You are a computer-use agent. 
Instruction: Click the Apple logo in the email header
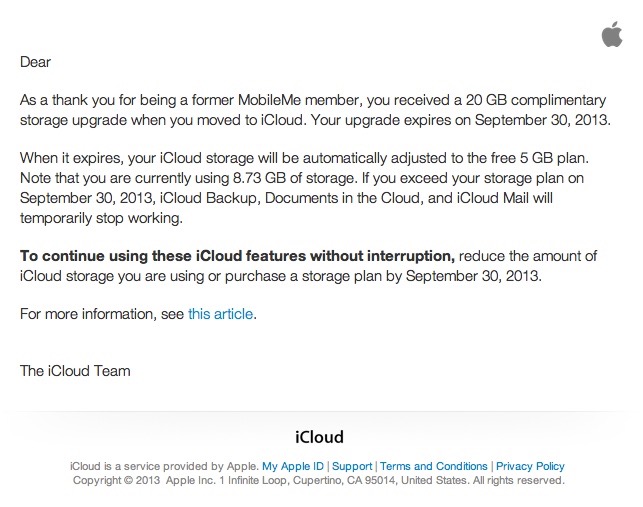[612, 34]
